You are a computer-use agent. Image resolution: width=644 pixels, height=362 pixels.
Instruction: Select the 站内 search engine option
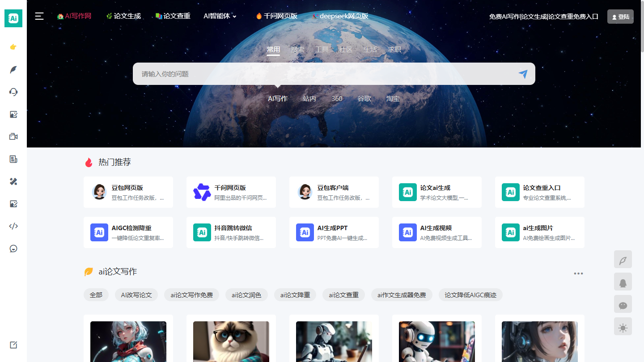pyautogui.click(x=309, y=98)
